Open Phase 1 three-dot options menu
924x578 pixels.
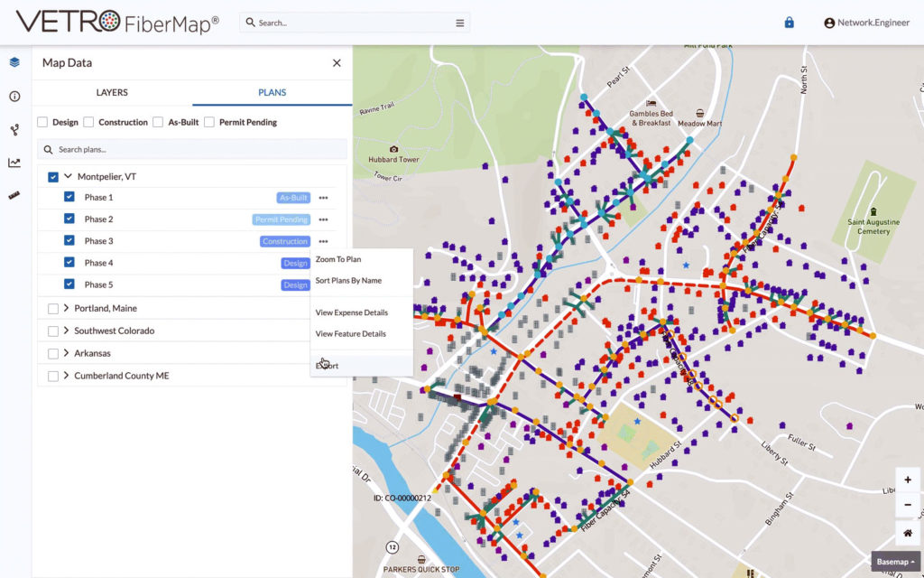point(324,198)
